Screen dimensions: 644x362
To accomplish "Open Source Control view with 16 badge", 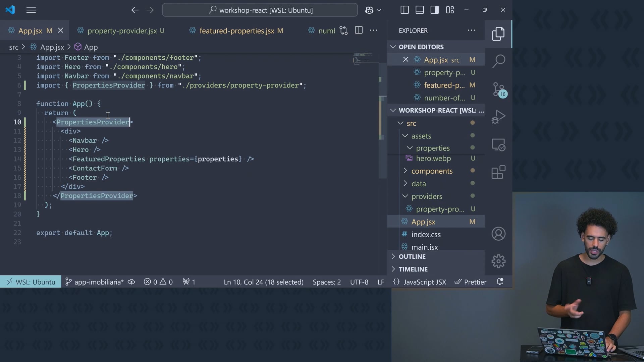I will point(498,89).
